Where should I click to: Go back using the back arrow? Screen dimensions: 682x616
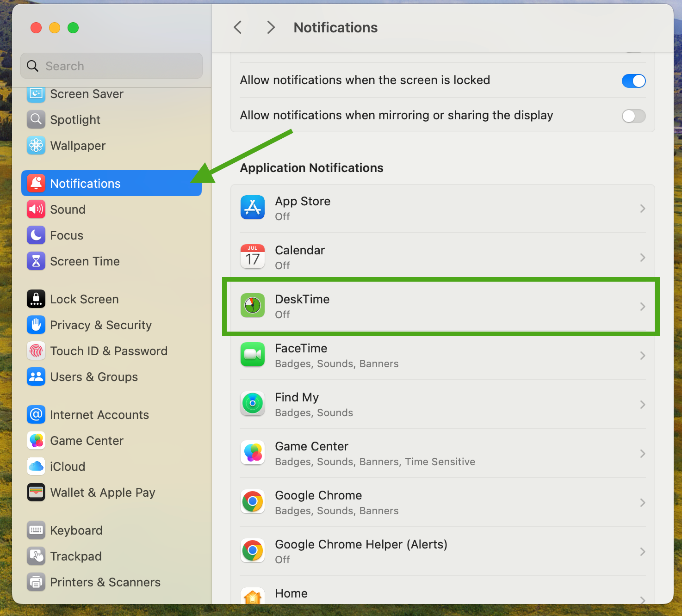(238, 28)
